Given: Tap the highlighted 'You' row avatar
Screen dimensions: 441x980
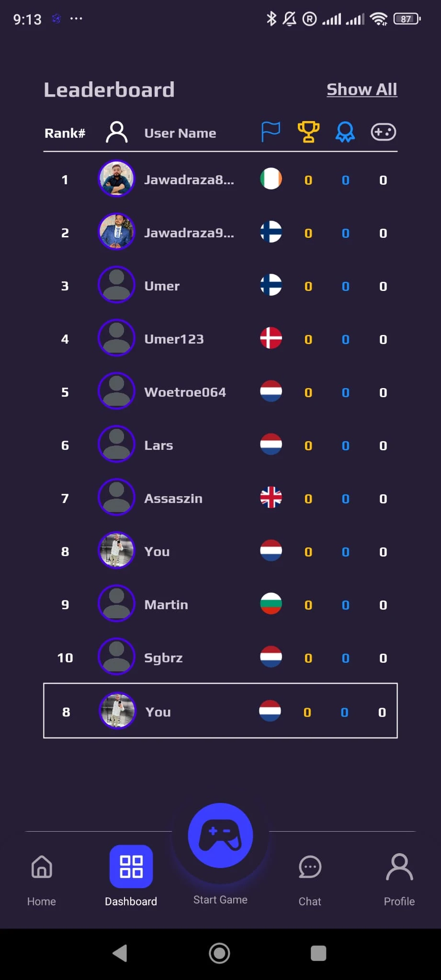Looking at the screenshot, I should [x=117, y=711].
